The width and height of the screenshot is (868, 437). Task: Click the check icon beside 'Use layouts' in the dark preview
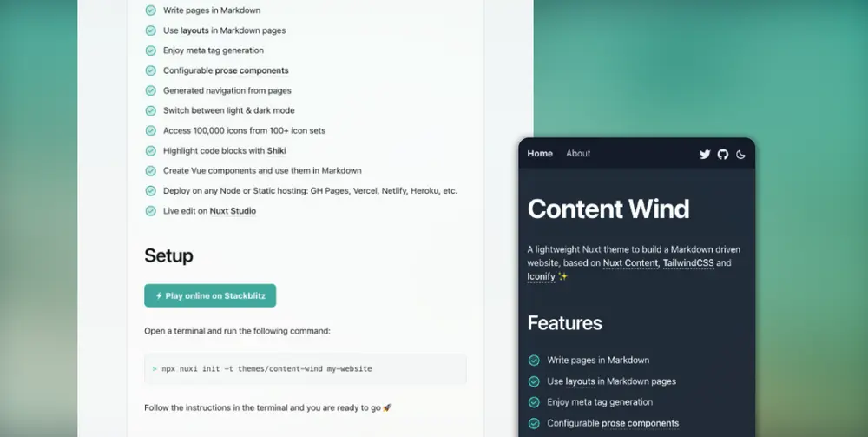click(x=534, y=381)
